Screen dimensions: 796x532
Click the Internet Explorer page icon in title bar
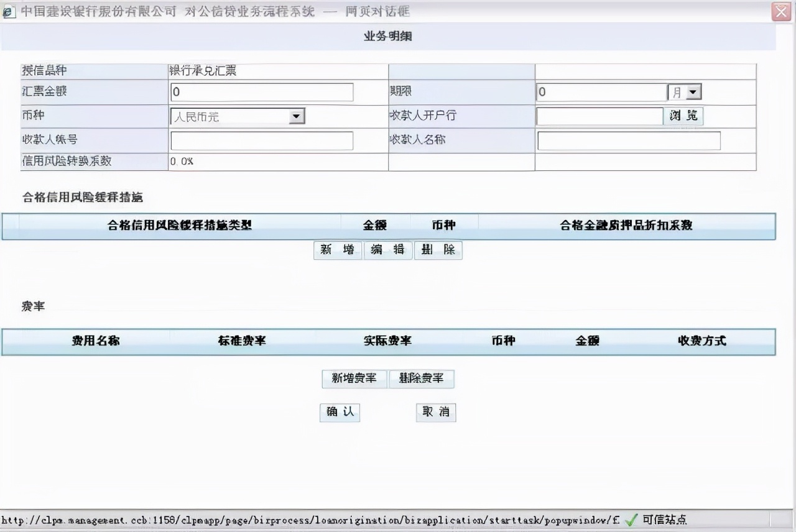click(x=9, y=12)
